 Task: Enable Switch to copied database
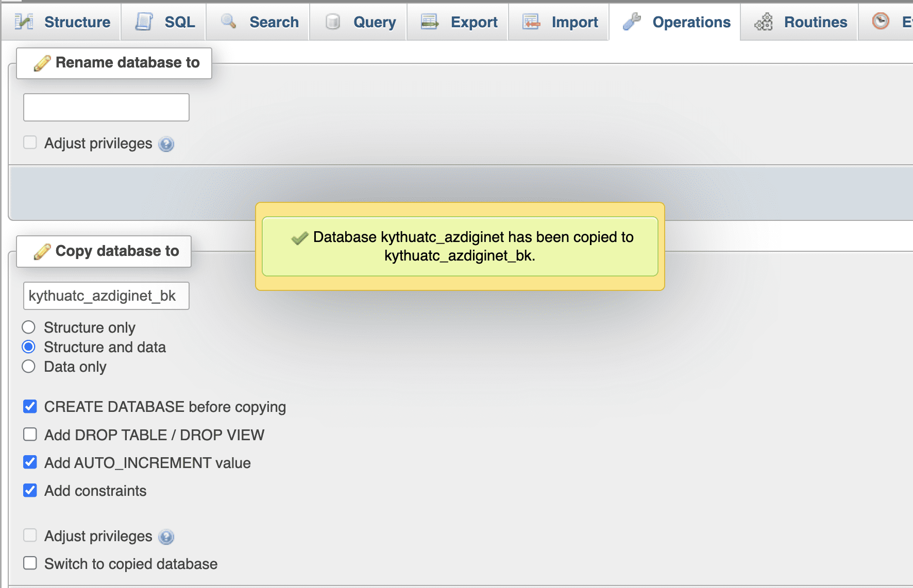click(30, 563)
